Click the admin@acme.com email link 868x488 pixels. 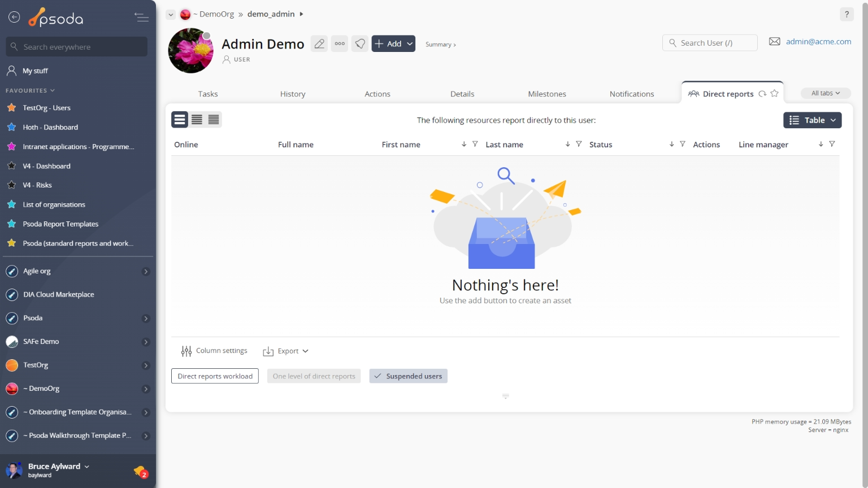pos(818,41)
